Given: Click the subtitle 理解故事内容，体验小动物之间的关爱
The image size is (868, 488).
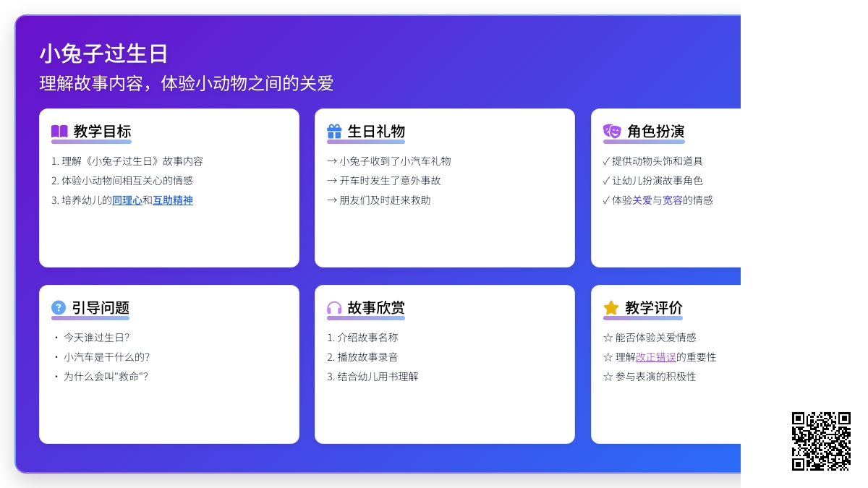Looking at the screenshot, I should click(186, 83).
